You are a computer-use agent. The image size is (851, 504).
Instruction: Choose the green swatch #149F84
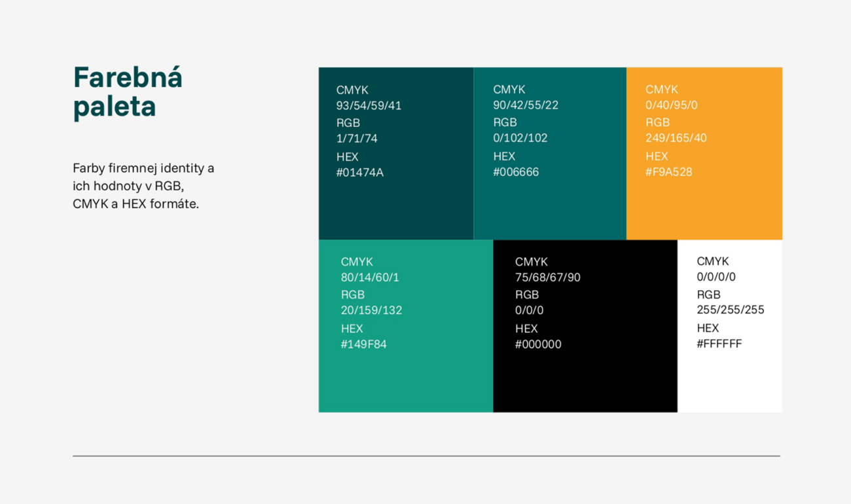tap(406, 326)
